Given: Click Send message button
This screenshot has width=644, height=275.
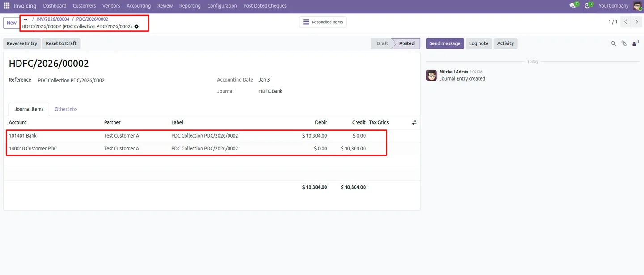Looking at the screenshot, I should [445, 43].
